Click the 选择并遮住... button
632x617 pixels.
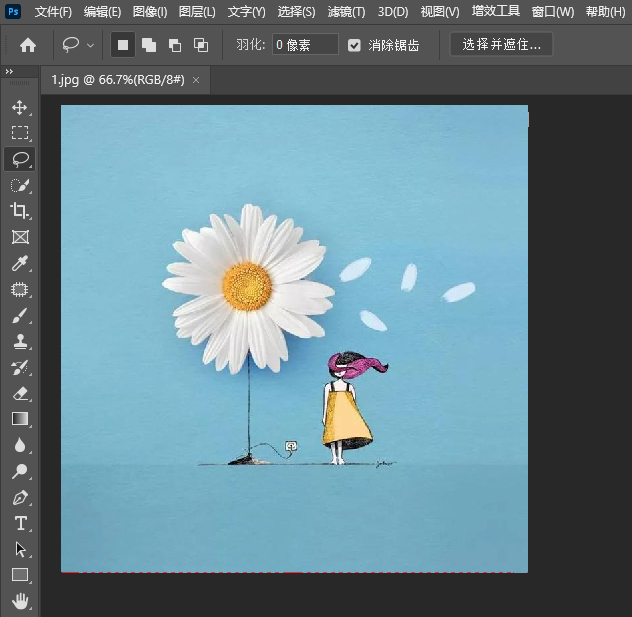click(x=501, y=45)
